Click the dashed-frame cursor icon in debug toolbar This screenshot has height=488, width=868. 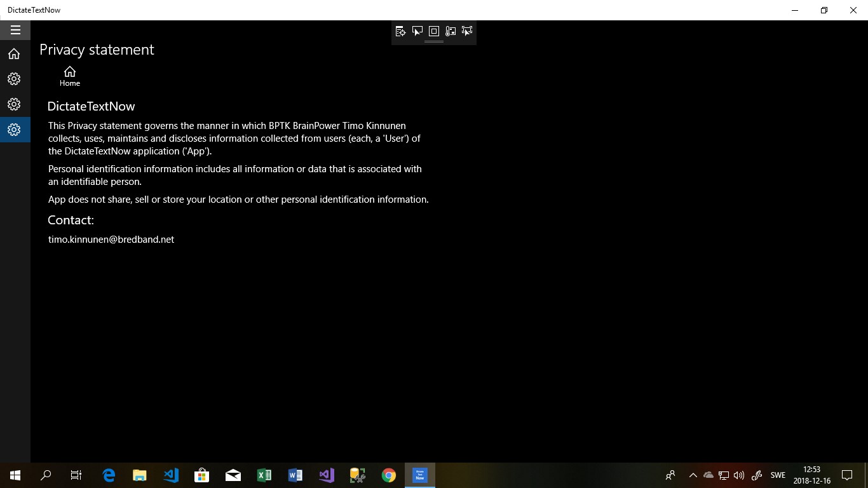[x=467, y=31]
